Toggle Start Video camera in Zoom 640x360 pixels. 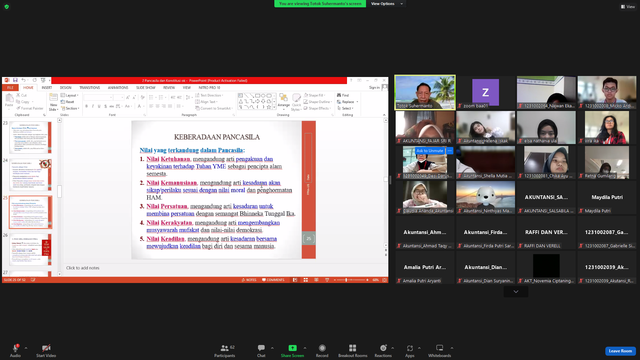tap(46, 351)
